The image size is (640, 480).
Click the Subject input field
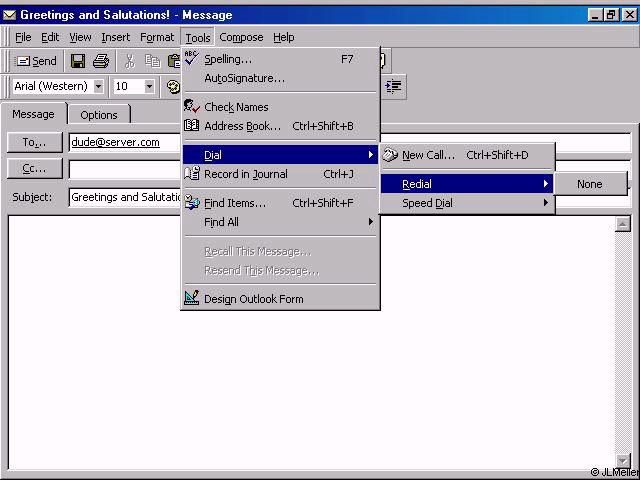[350, 197]
